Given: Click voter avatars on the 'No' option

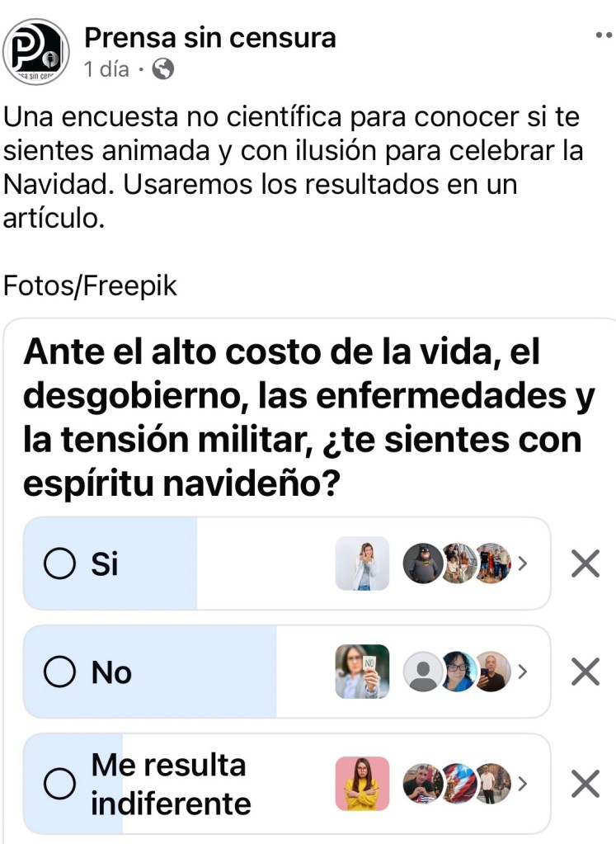Looking at the screenshot, I should pyautogui.click(x=456, y=672).
